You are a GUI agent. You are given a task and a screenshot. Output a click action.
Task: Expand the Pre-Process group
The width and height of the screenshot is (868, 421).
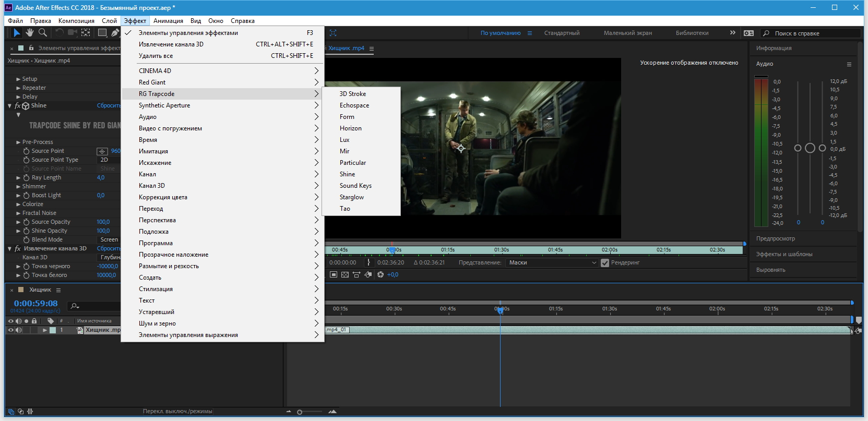[18, 142]
